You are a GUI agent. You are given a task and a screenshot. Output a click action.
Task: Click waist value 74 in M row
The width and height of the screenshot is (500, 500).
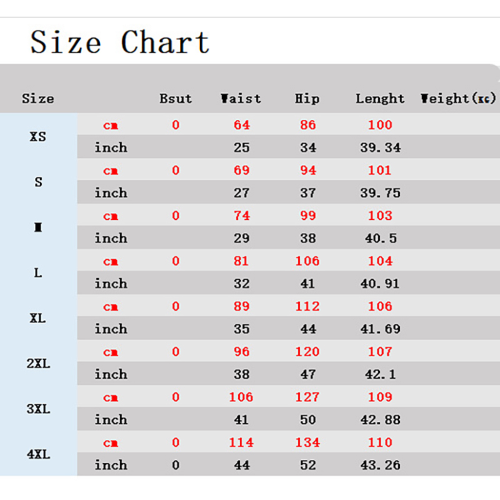(x=242, y=216)
